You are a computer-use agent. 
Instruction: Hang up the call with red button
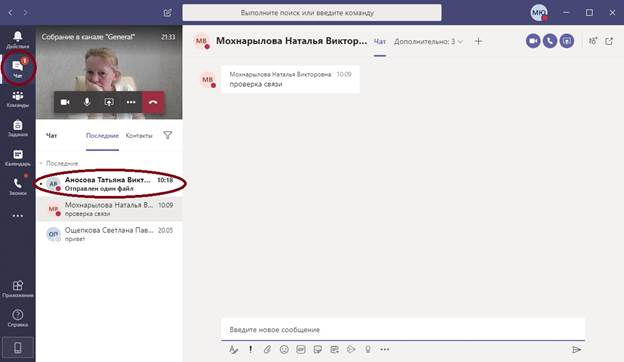(153, 102)
